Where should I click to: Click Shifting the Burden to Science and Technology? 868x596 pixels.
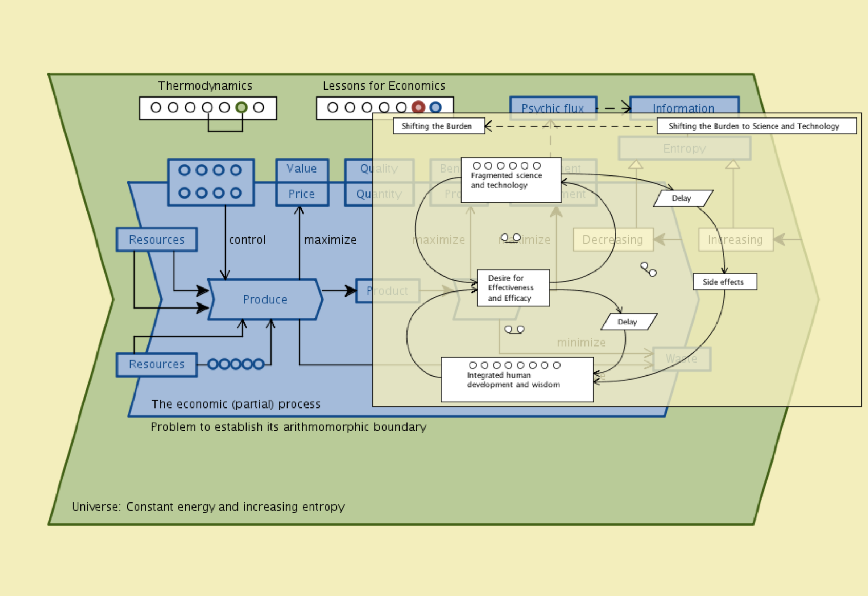pyautogui.click(x=756, y=126)
